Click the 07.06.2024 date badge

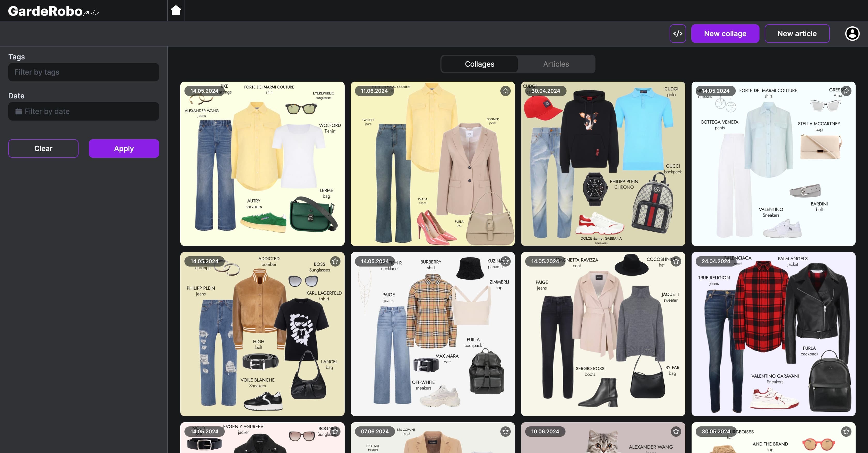pos(375,432)
